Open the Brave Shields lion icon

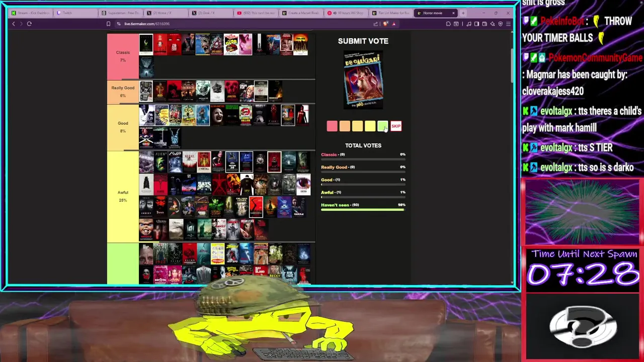(x=385, y=24)
